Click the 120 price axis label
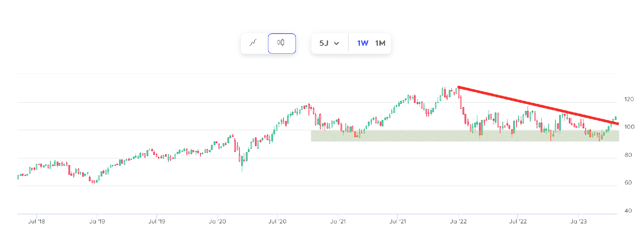This screenshot has width=644, height=252. (629, 99)
